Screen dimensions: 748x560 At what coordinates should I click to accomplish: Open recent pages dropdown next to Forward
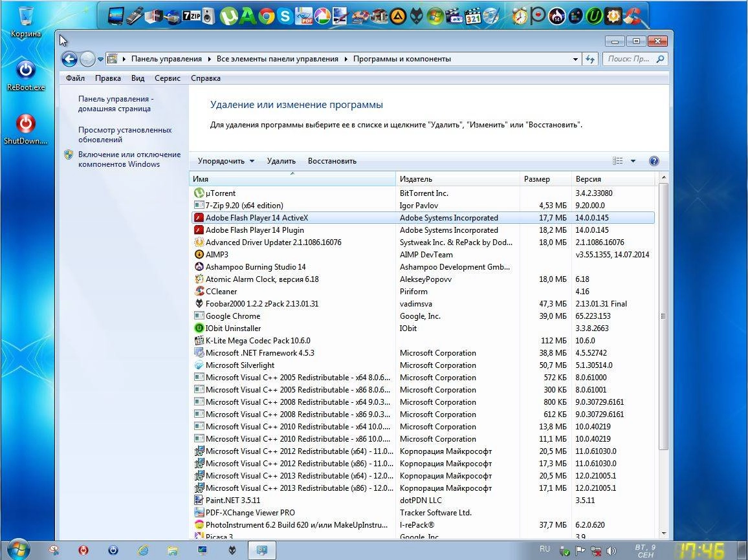point(100,59)
